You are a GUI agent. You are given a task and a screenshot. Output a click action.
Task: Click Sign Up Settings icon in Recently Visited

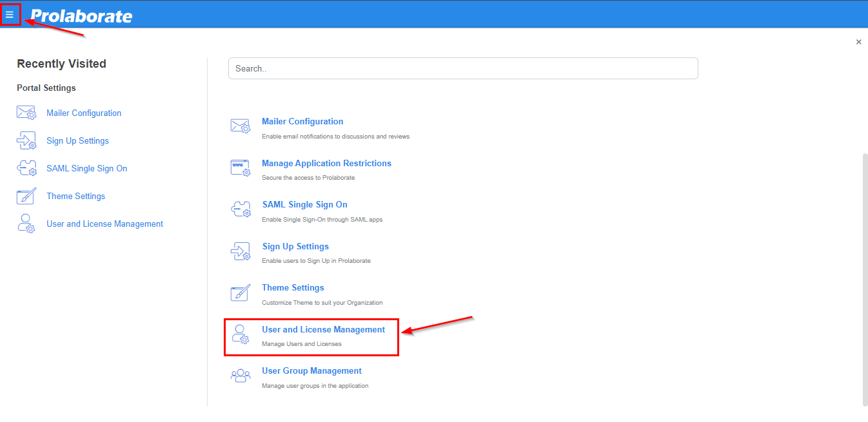tap(26, 140)
